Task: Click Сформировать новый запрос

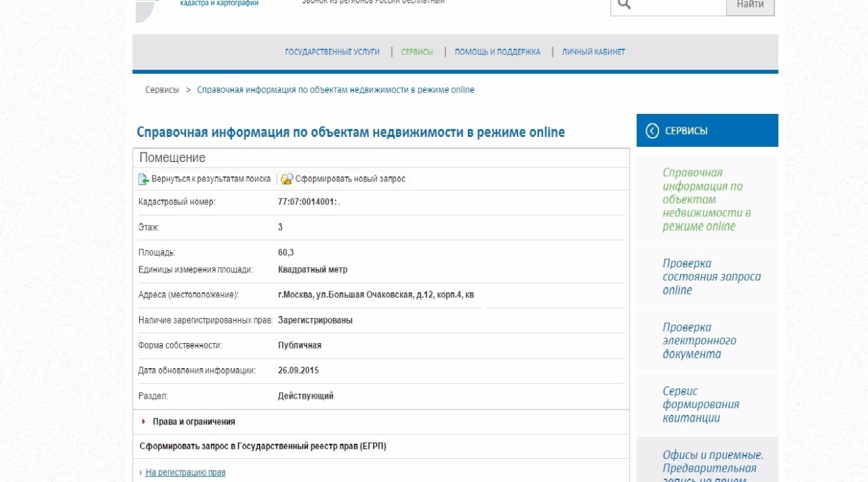Action: (x=350, y=179)
